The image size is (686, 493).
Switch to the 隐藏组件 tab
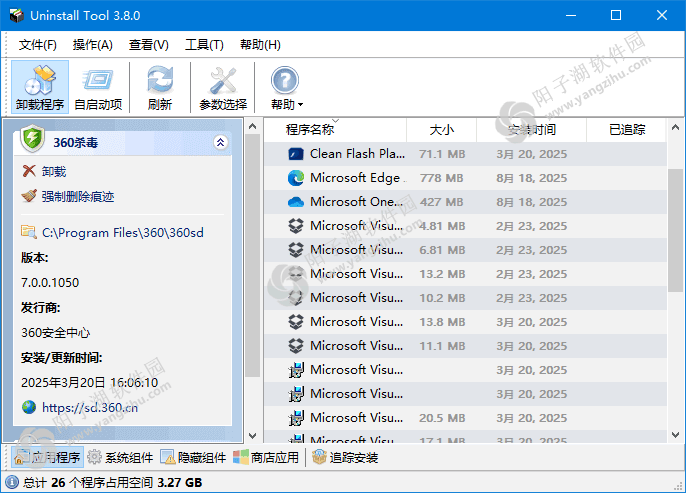tap(193, 458)
